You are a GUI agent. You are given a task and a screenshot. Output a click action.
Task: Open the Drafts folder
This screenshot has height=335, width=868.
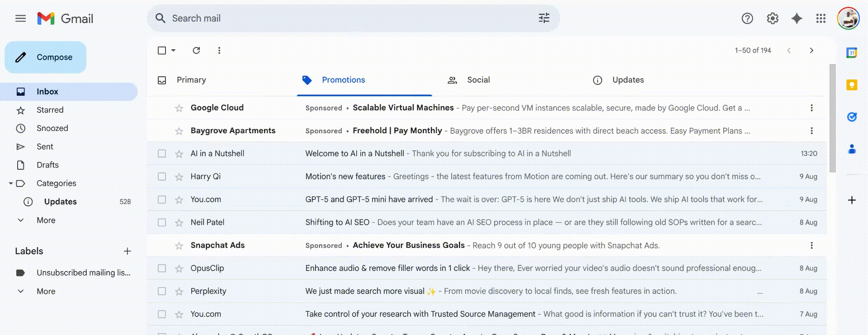click(x=69, y=165)
